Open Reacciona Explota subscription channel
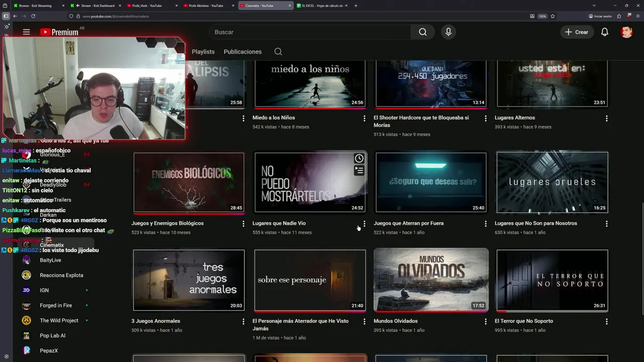Screen dimensions: 644x362 click(x=61, y=276)
